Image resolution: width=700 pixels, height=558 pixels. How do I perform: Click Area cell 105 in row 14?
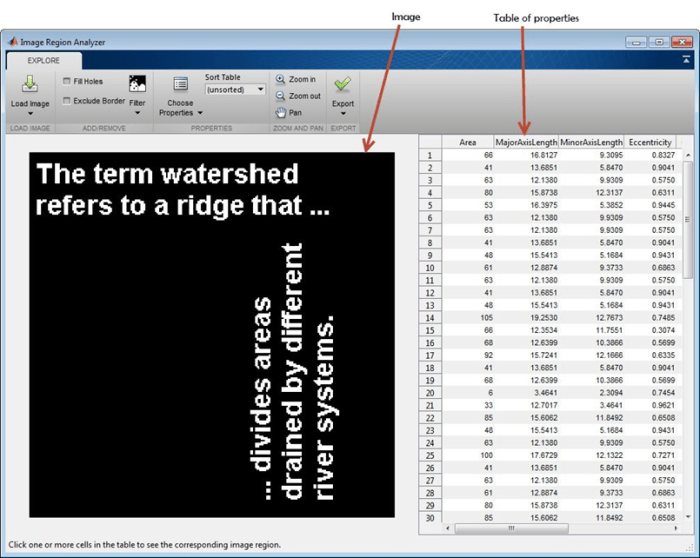coord(467,318)
